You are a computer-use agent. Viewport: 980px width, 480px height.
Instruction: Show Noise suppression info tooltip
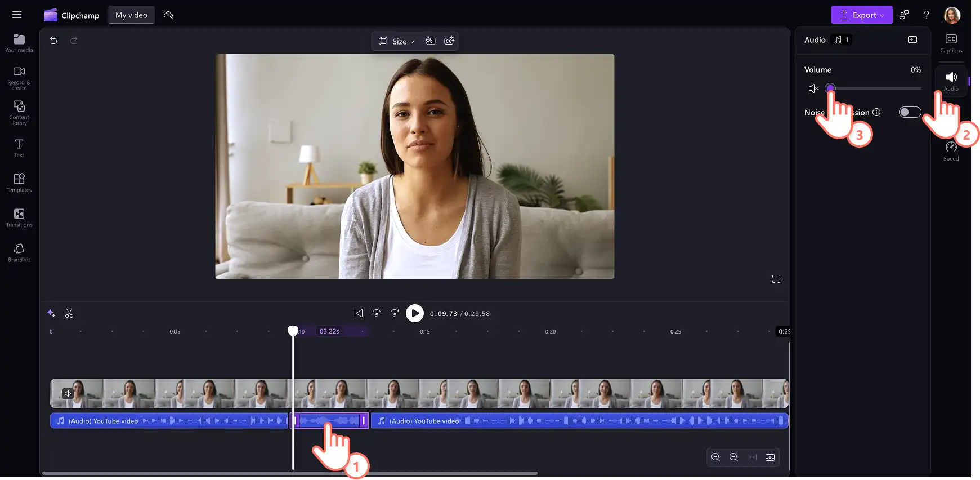coord(876,112)
